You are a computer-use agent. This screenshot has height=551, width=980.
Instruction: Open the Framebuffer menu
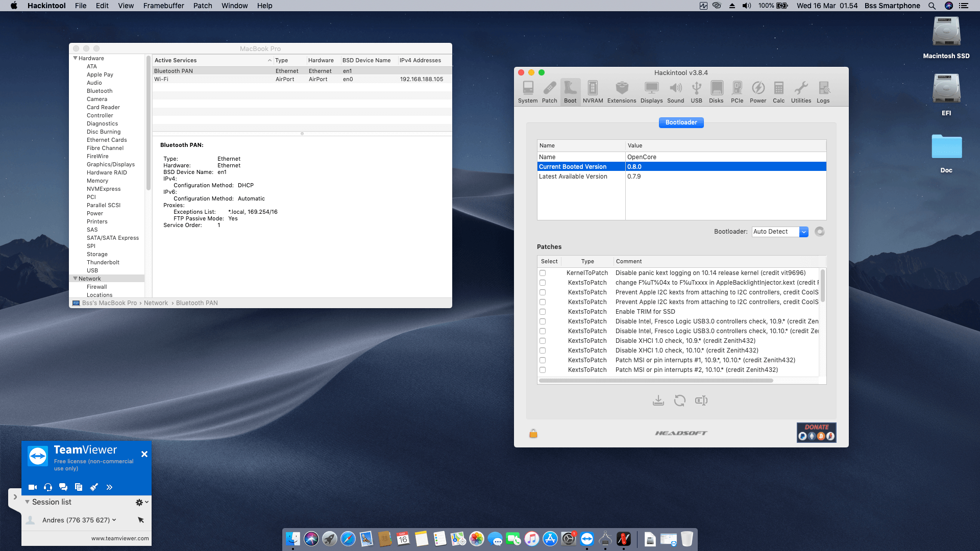point(163,6)
